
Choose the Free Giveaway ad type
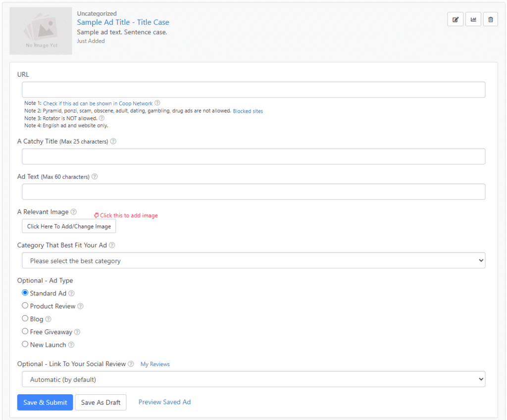pos(25,331)
